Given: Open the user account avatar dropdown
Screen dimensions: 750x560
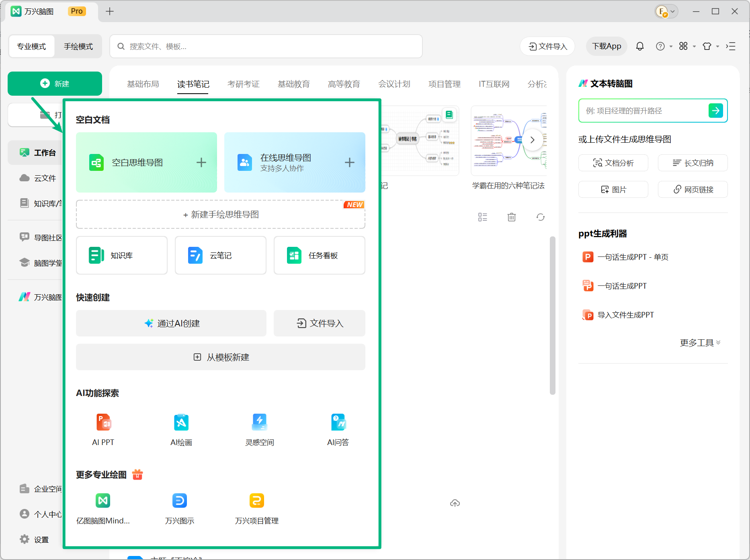Looking at the screenshot, I should [x=666, y=11].
